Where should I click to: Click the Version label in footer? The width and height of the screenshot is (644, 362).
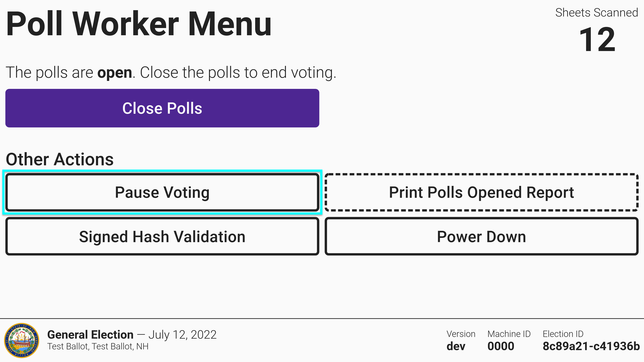pyautogui.click(x=461, y=334)
